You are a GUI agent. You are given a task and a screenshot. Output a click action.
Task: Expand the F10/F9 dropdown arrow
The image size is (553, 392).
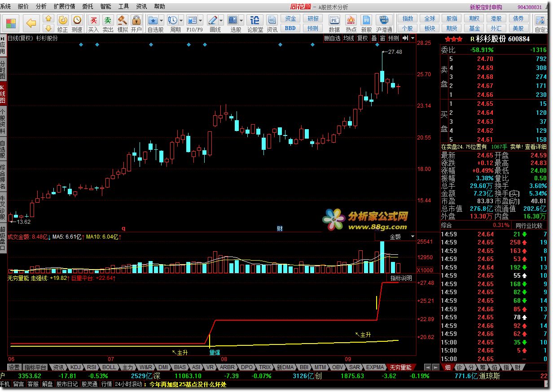coord(201,21)
